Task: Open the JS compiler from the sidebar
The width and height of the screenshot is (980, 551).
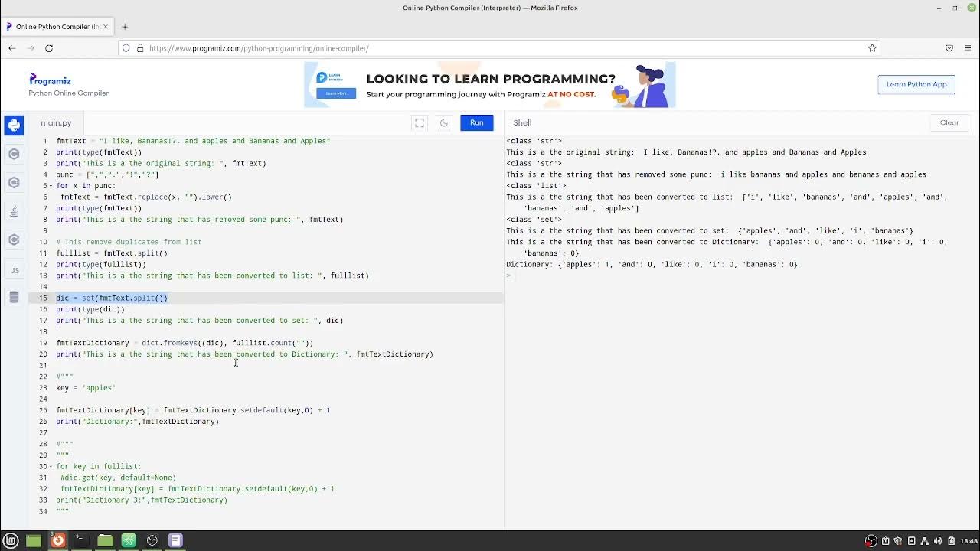Action: pyautogui.click(x=14, y=269)
